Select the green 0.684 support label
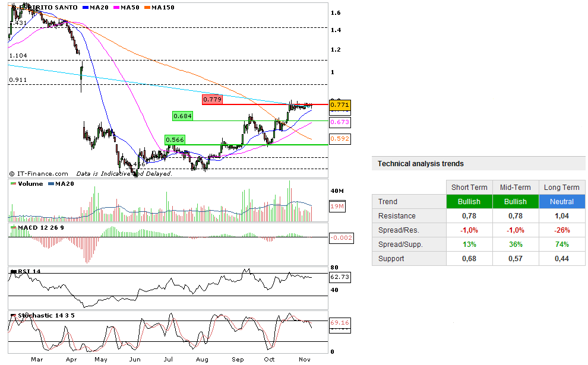The width and height of the screenshot is (588, 365). coord(182,116)
